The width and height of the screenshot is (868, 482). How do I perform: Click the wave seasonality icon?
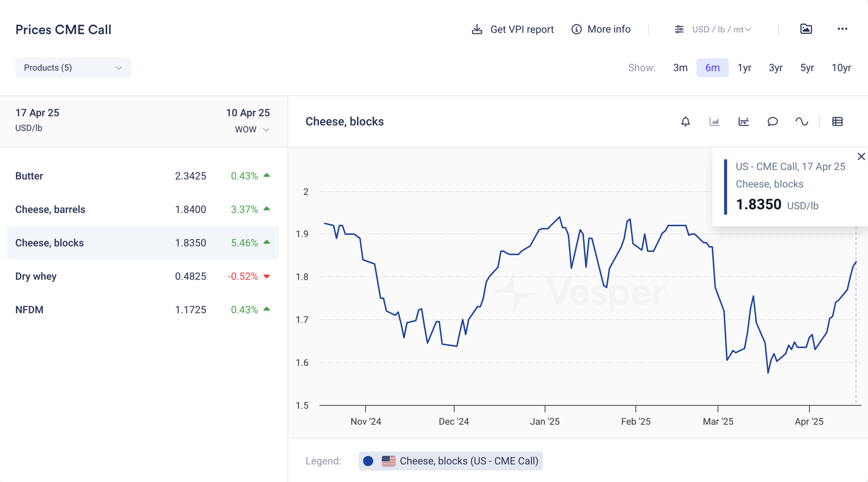pyautogui.click(x=801, y=122)
